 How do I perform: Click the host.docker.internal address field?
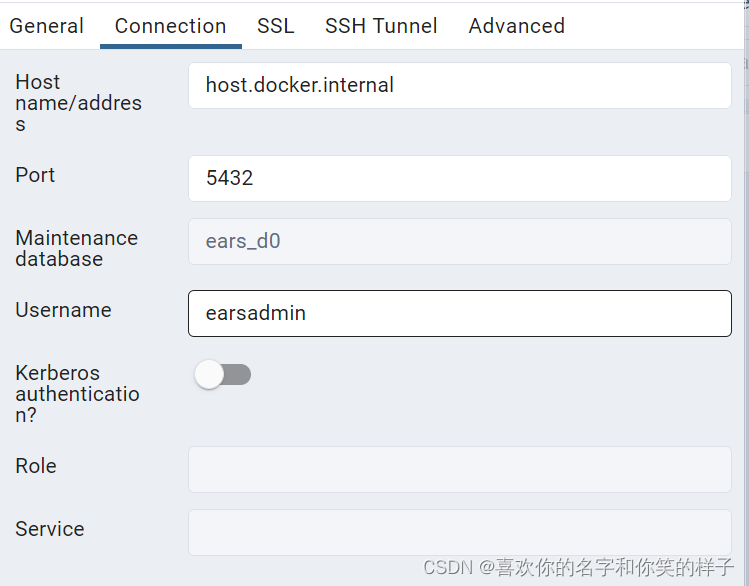coord(460,86)
